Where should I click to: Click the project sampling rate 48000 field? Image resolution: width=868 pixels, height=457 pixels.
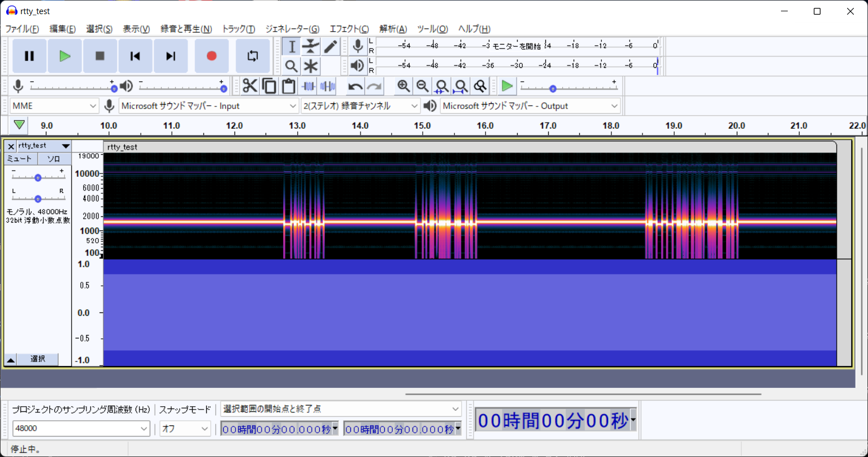76,429
